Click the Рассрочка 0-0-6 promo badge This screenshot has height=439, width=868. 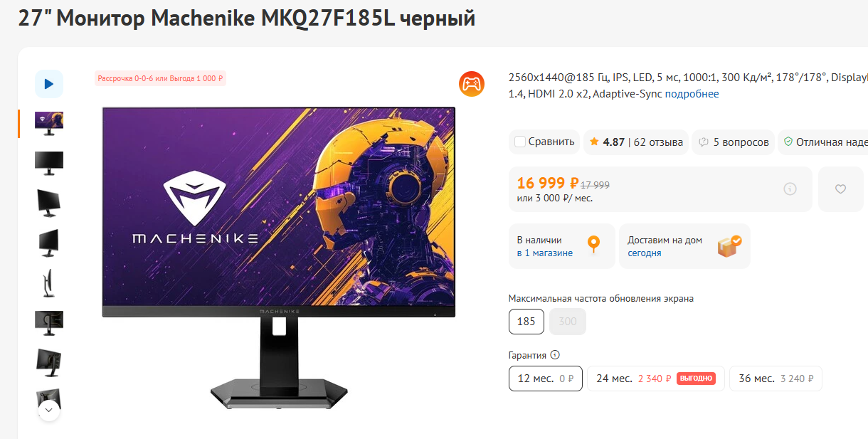point(160,79)
